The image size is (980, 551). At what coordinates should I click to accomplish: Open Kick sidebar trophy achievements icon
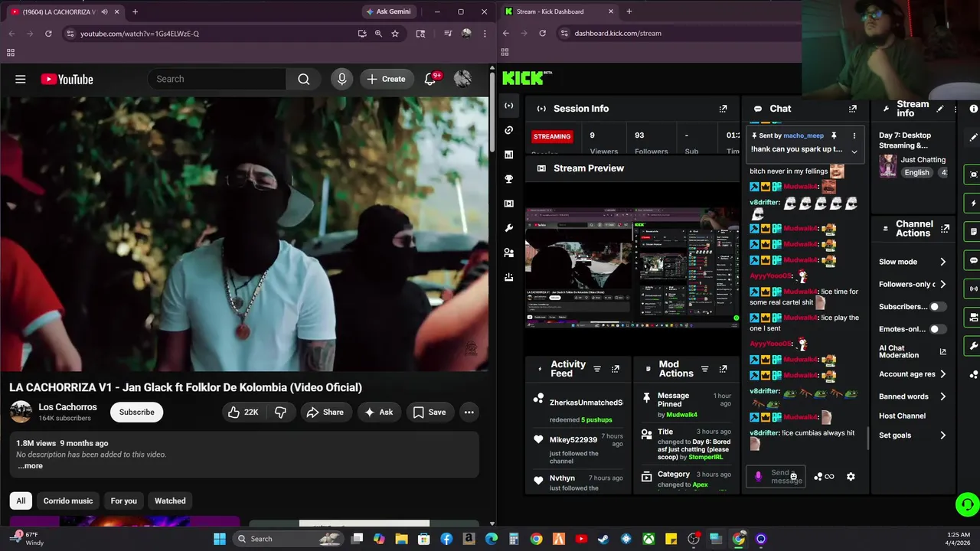(508, 179)
